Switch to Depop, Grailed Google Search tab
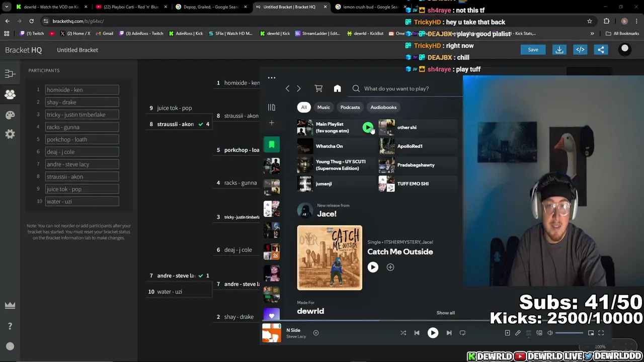Image resolution: width=644 pixels, height=362 pixels. click(210, 7)
